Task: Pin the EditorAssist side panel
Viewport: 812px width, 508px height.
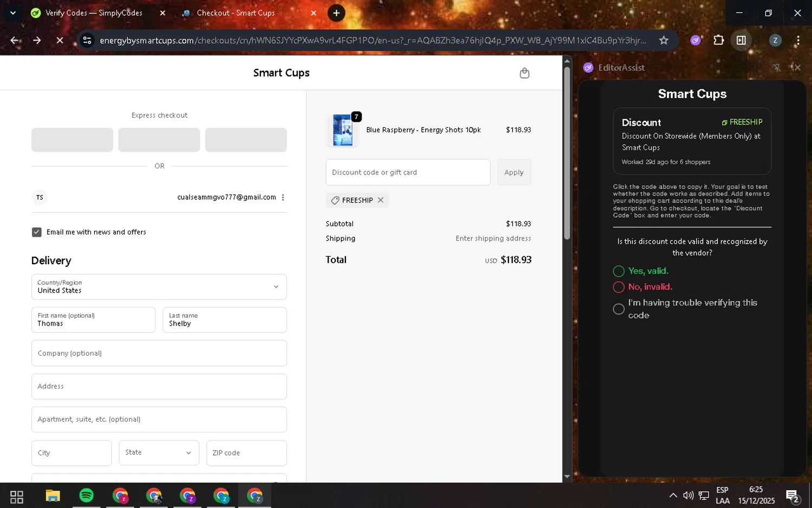Action: tap(777, 68)
